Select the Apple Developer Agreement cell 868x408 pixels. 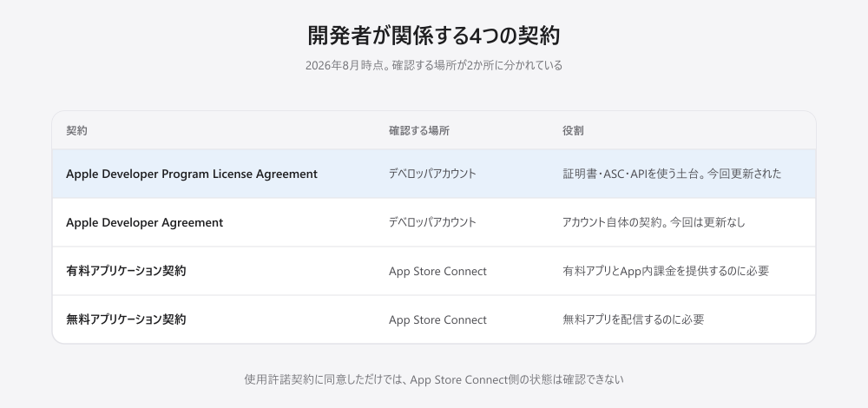coord(144,222)
